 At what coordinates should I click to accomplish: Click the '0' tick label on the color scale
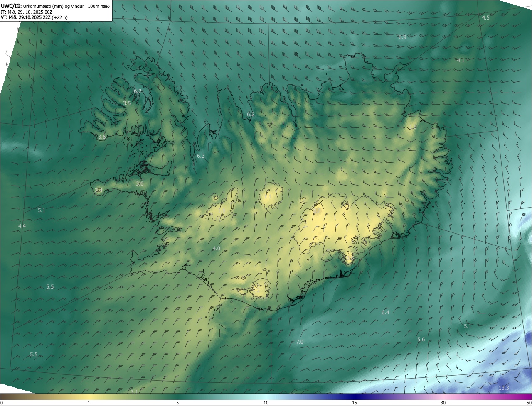tap(1, 403)
